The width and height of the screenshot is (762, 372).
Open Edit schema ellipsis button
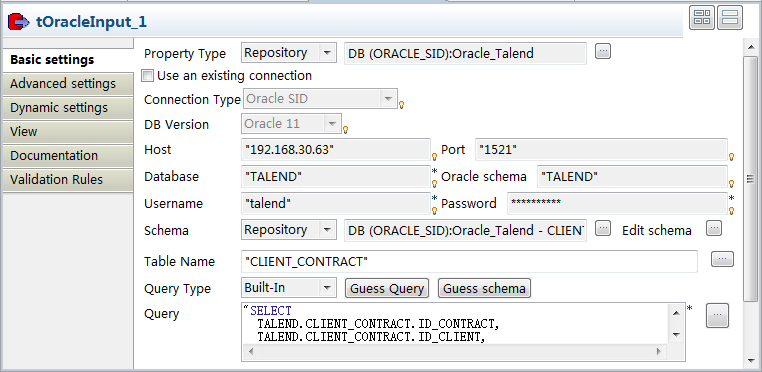tap(714, 228)
